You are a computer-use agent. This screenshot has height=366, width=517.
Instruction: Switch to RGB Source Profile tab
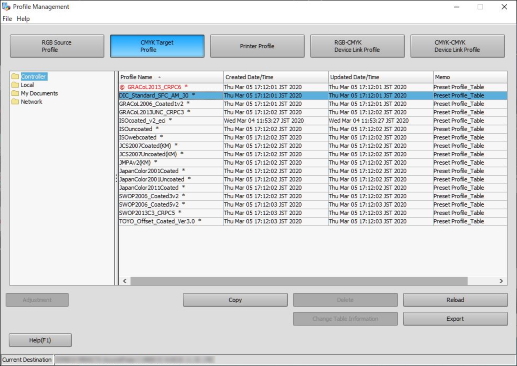point(57,46)
